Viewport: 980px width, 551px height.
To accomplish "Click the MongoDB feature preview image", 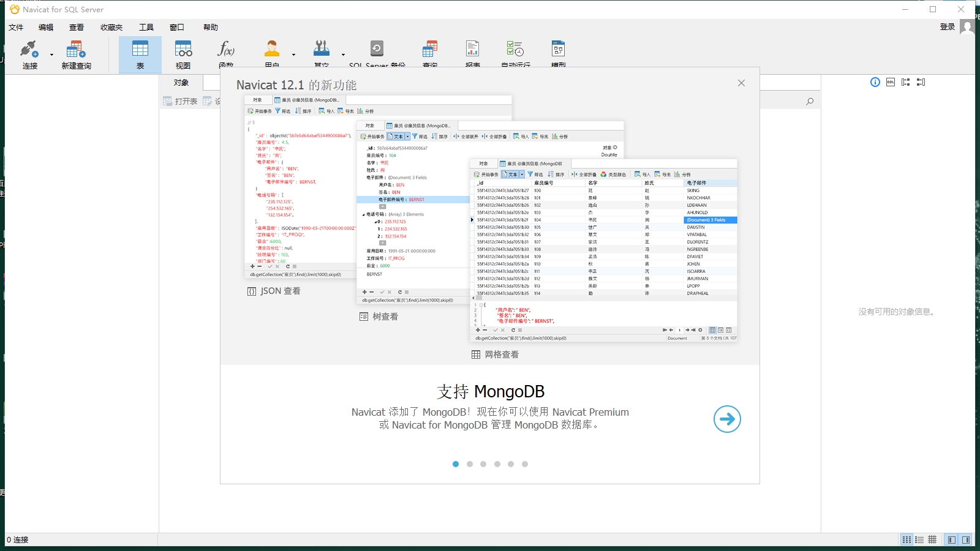I will (491, 228).
